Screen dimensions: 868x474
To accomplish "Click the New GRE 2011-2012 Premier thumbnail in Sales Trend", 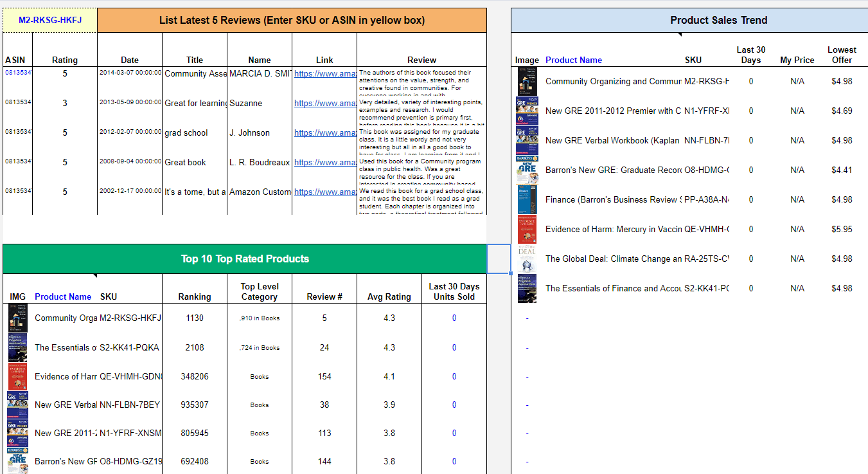I will 527,111.
